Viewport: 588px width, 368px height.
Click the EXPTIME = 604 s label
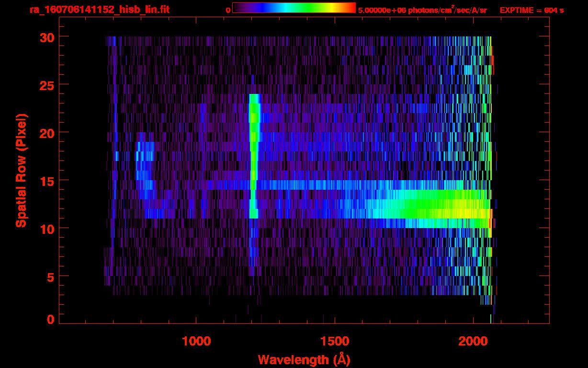click(x=531, y=10)
